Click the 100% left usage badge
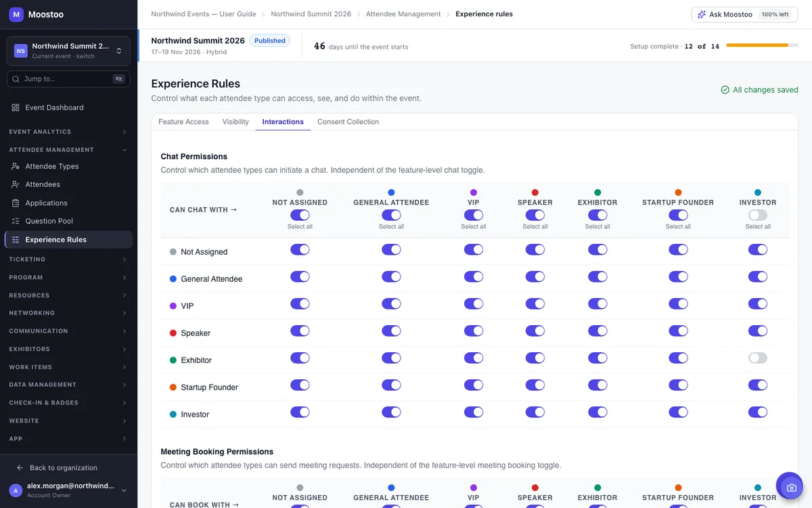This screenshot has height=508, width=812. point(775,14)
